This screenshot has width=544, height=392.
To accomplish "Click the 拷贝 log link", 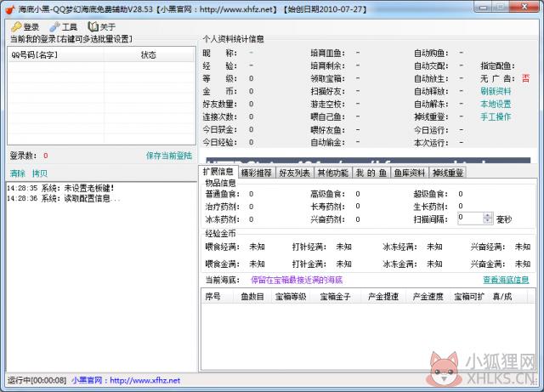I will pyautogui.click(x=40, y=173).
